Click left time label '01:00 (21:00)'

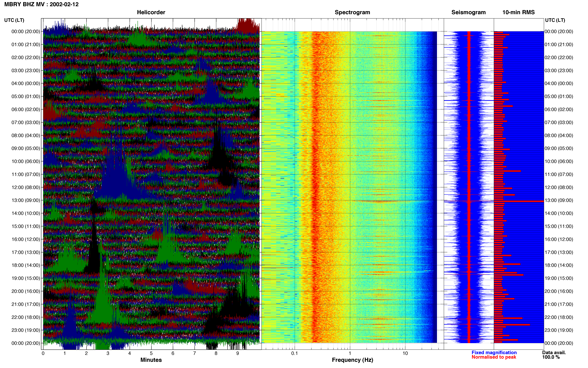26,45
